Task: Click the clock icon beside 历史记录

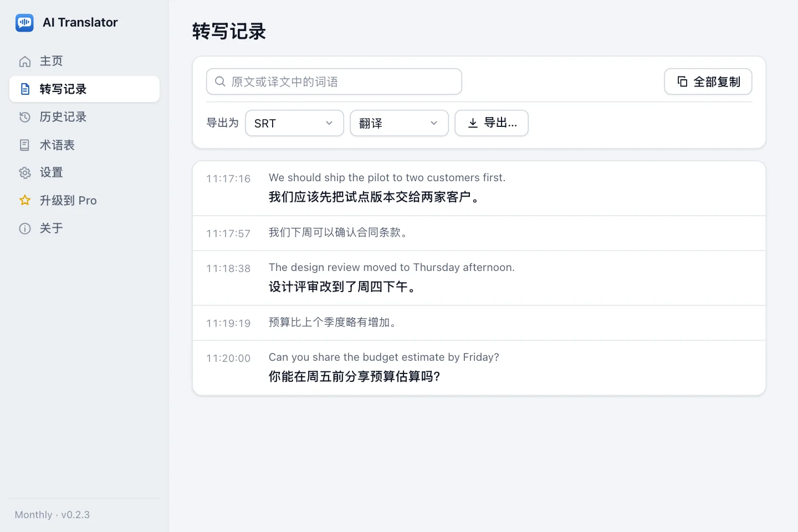Action: coord(25,117)
